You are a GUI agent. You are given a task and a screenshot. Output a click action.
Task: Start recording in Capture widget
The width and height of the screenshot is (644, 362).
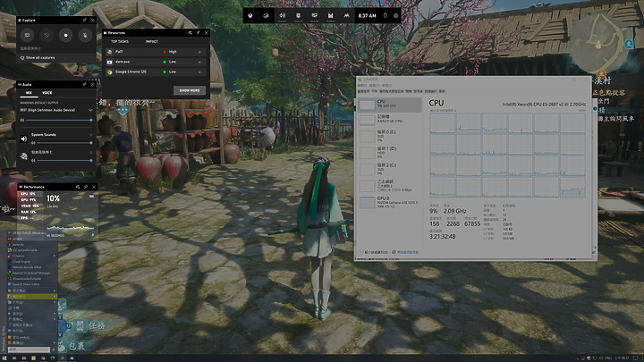coord(65,35)
